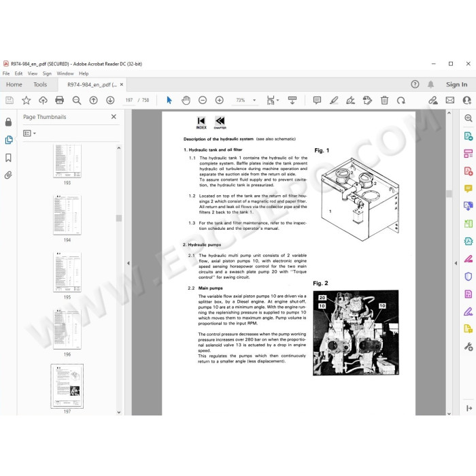
Task: Open Export PDF tool in right pane
Action: (469, 136)
